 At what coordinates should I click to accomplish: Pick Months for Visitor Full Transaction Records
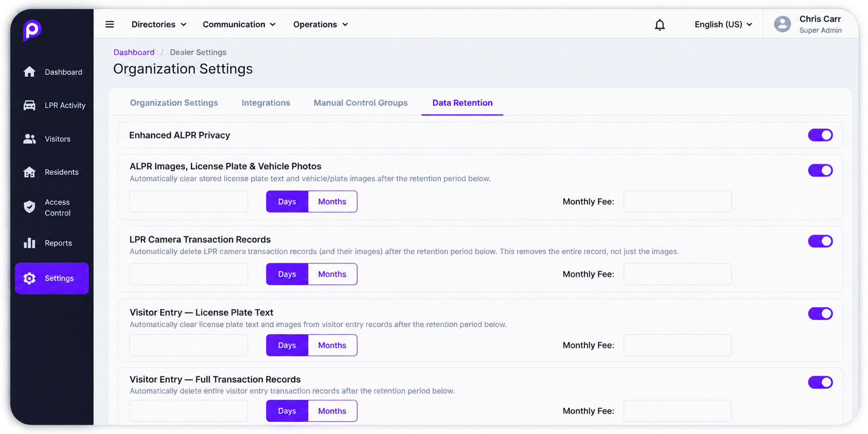(x=332, y=411)
